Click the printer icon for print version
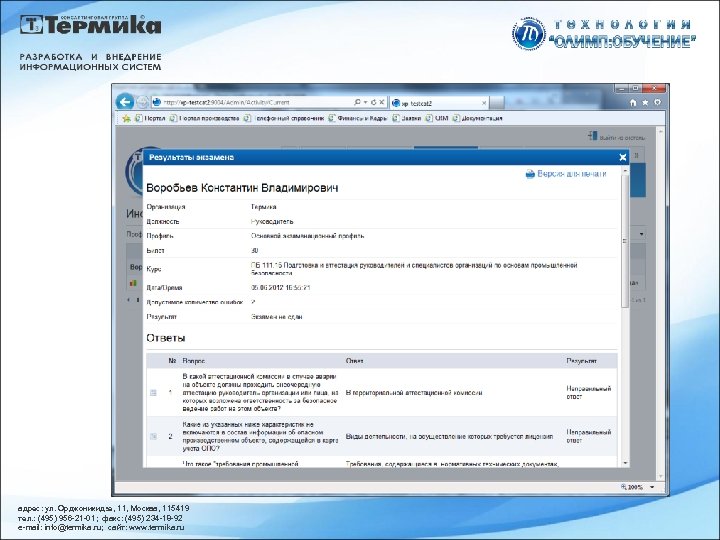Screen dimensions: 720x540 tap(530, 174)
